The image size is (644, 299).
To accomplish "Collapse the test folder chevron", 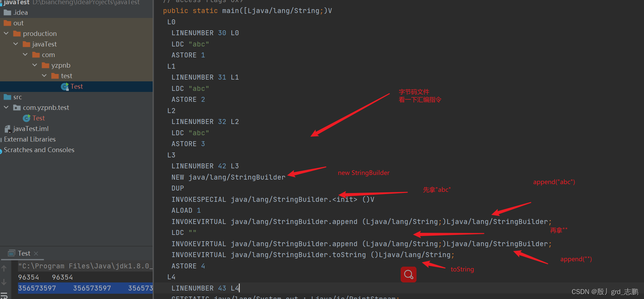I will (x=44, y=76).
